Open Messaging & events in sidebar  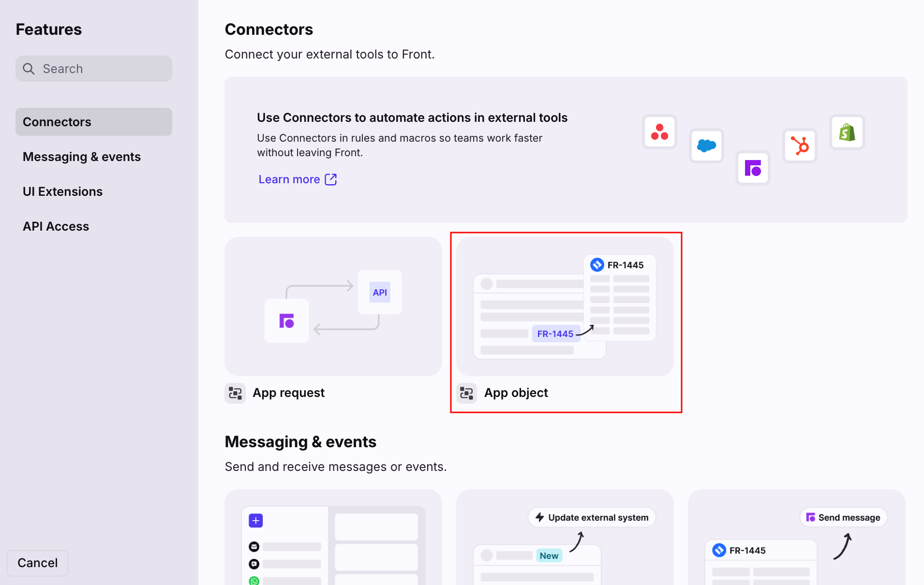(82, 157)
